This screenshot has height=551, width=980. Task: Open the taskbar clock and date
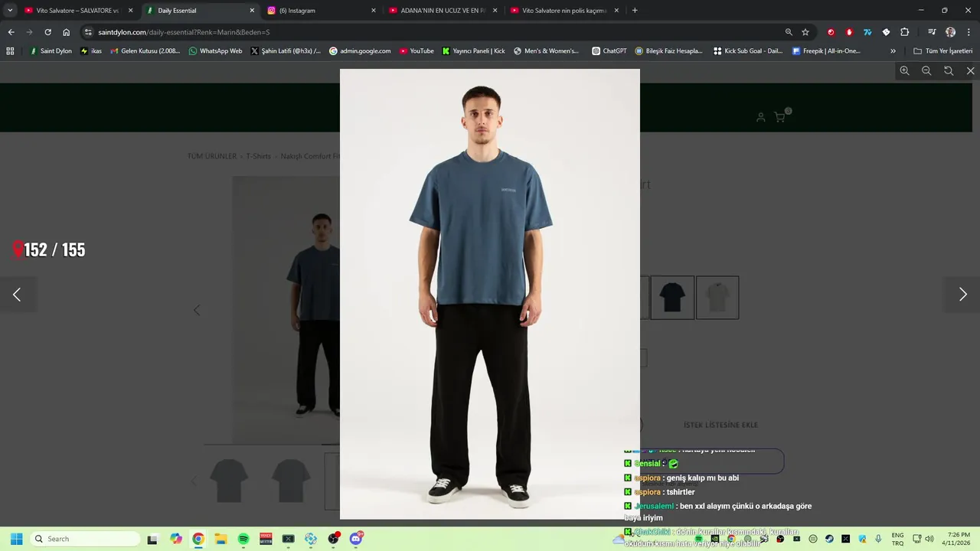[x=958, y=539]
